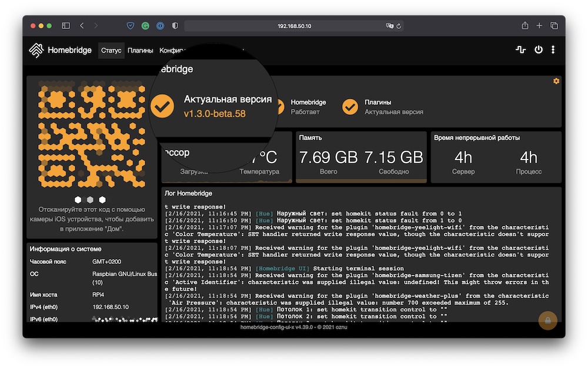
Task: Click the forward navigation arrow
Action: coord(96,25)
